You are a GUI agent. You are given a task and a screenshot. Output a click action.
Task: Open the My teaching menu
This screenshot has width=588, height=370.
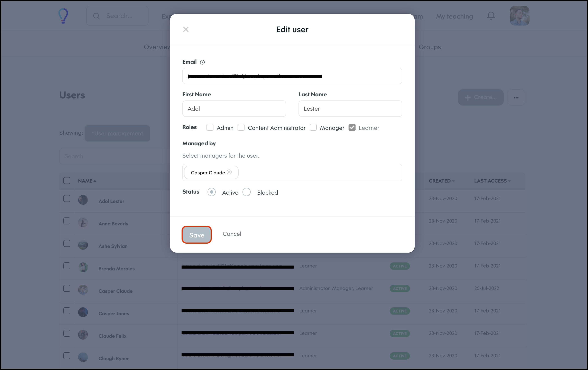[454, 16]
